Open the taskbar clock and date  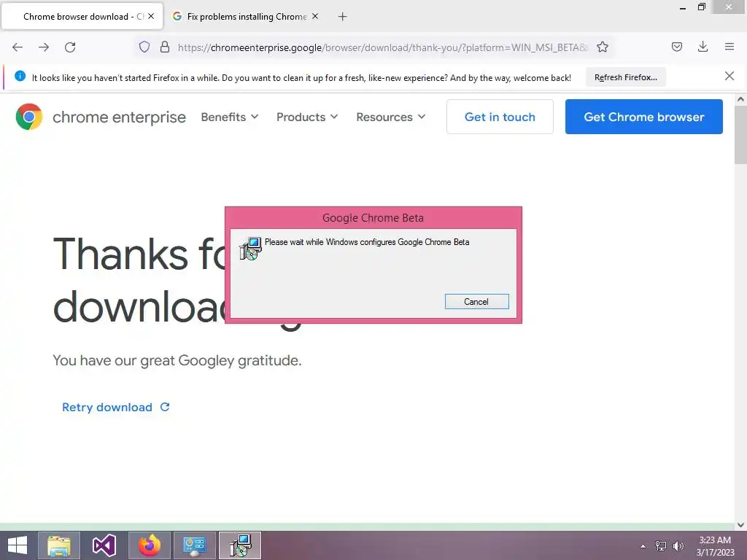point(715,546)
